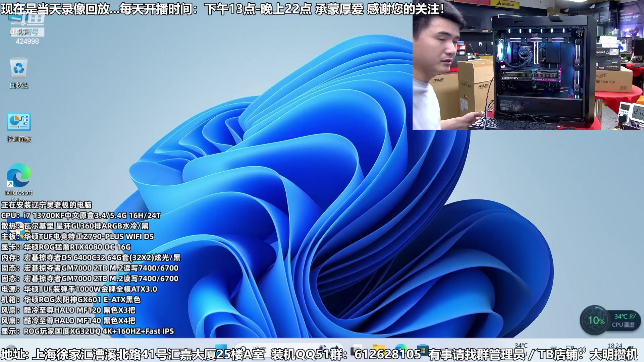644x362 pixels.
Task: Click the 回收站 text label
Action: click(19, 85)
